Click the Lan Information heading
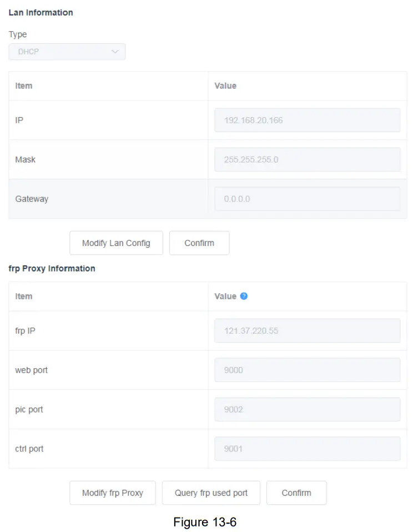The width and height of the screenshot is (413, 532). [x=41, y=12]
